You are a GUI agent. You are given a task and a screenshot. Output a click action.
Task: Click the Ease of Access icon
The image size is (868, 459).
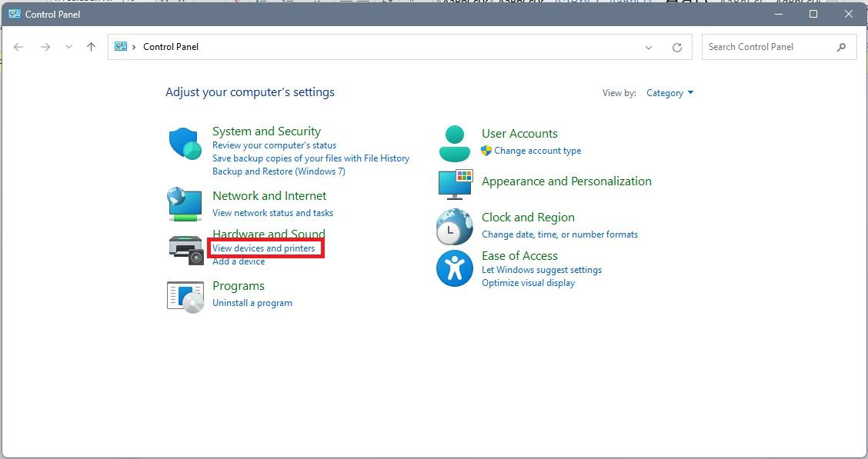[454, 268]
